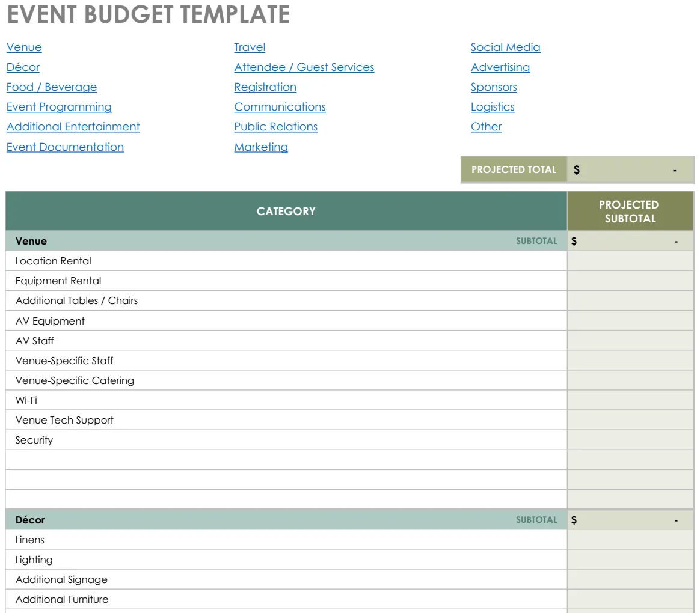Follow the Marketing link
The image size is (700, 613).
pos(261,147)
